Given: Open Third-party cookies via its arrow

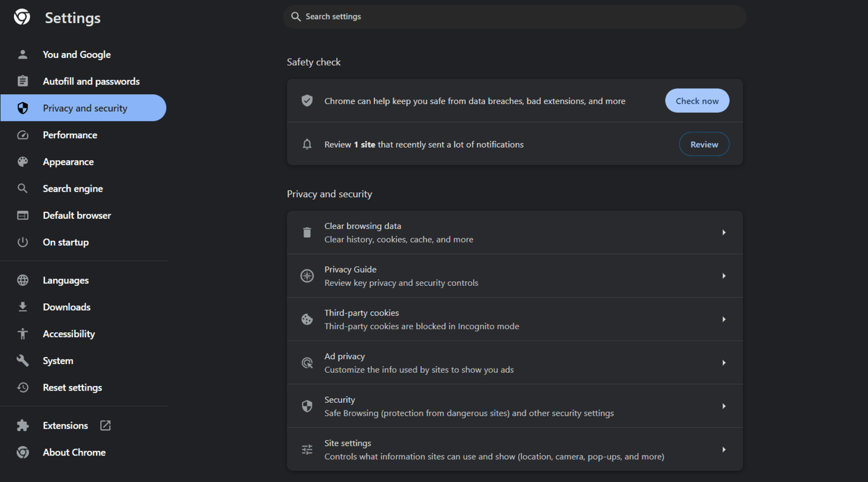Looking at the screenshot, I should [724, 319].
